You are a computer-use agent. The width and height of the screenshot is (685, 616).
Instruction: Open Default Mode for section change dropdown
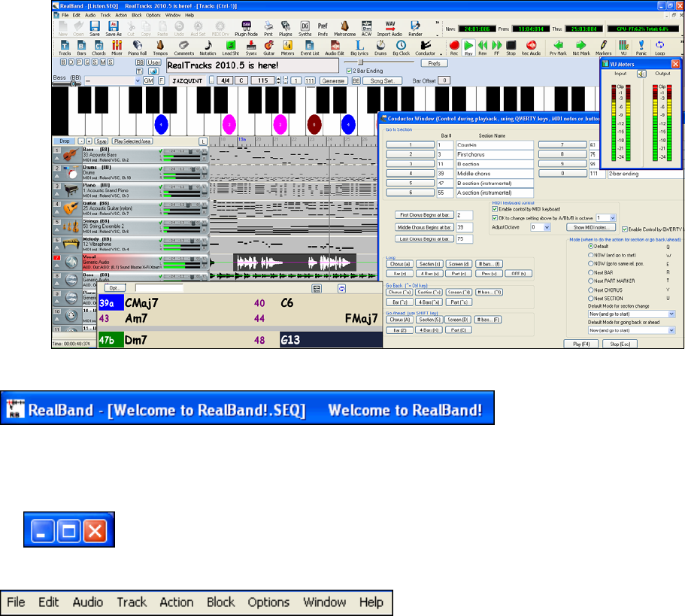click(x=671, y=314)
